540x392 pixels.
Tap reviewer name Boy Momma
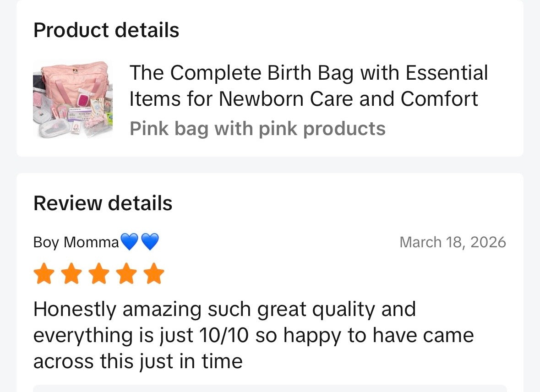pos(76,242)
